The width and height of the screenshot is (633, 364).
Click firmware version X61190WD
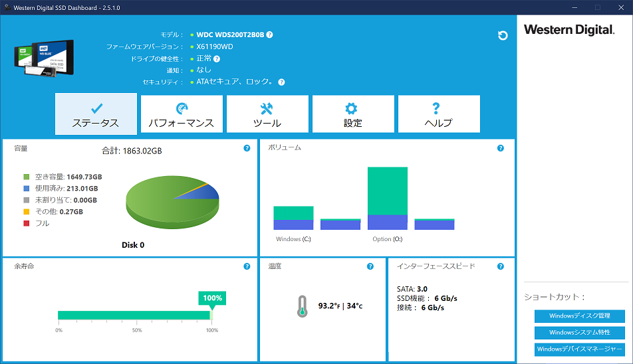(x=215, y=46)
